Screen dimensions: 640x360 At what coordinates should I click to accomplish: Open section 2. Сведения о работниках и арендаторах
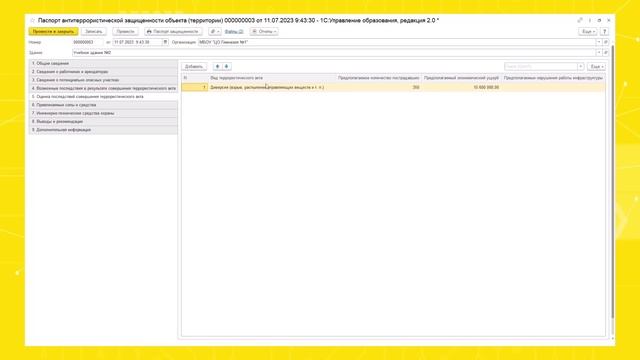103,72
